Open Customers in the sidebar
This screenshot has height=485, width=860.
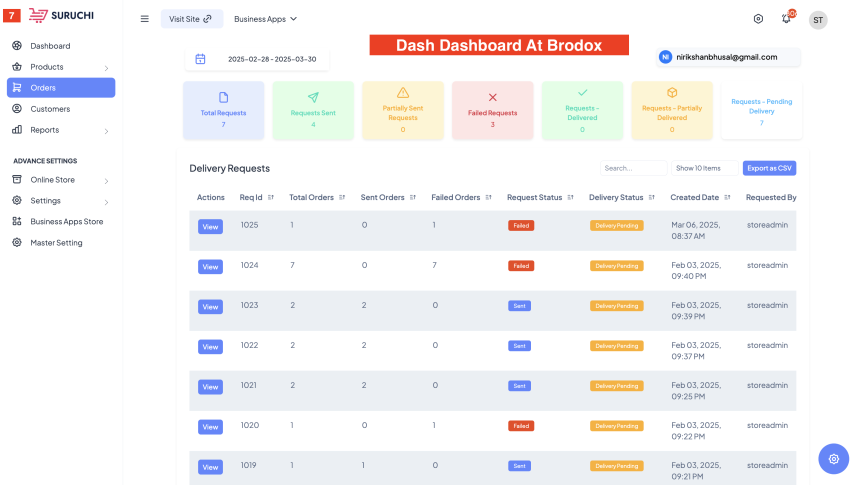point(50,109)
